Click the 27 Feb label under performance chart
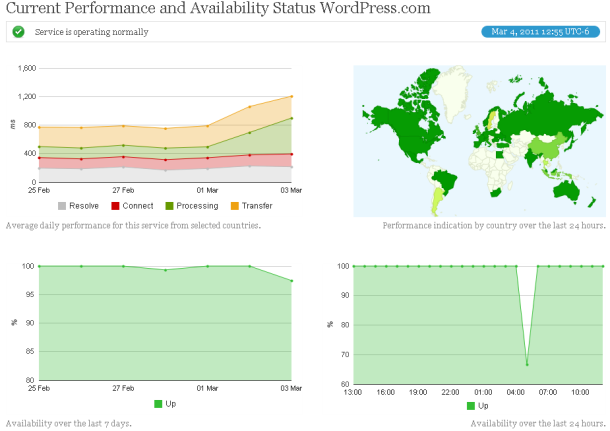 pyautogui.click(x=123, y=190)
